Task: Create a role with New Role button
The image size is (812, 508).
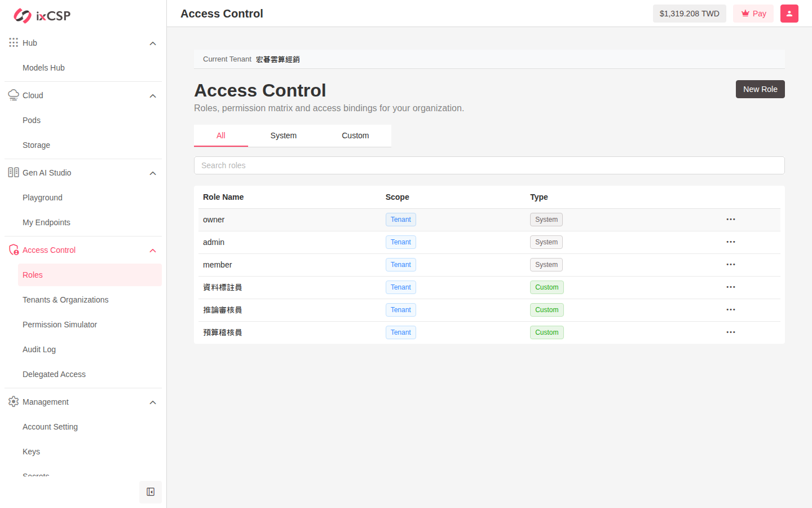Action: click(760, 89)
